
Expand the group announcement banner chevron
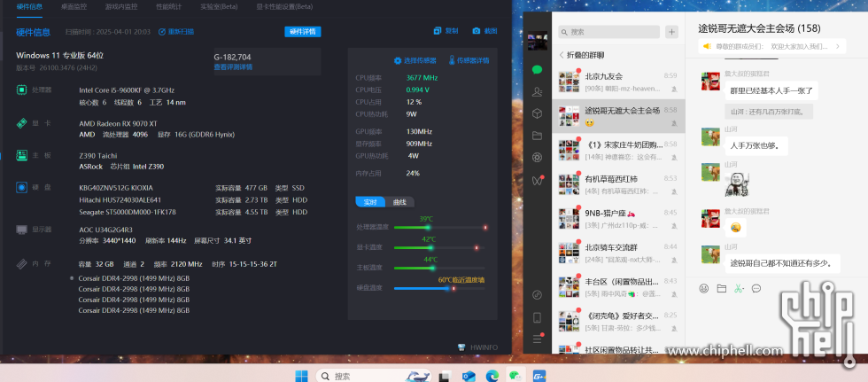(838, 46)
